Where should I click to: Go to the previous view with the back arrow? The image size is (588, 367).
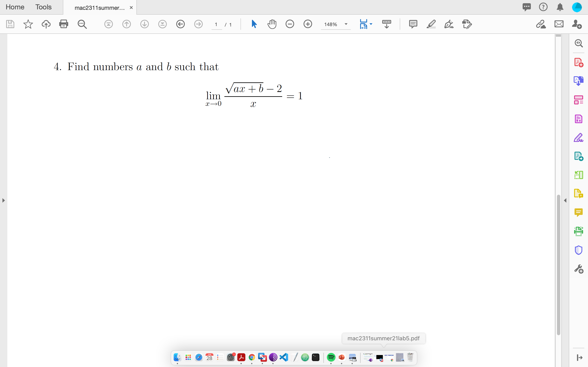click(180, 24)
